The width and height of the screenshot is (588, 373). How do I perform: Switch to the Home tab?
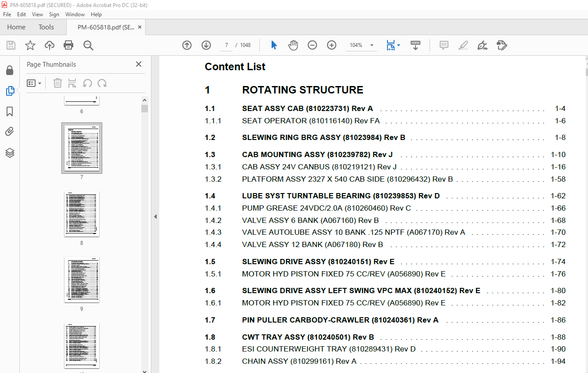pos(16,27)
